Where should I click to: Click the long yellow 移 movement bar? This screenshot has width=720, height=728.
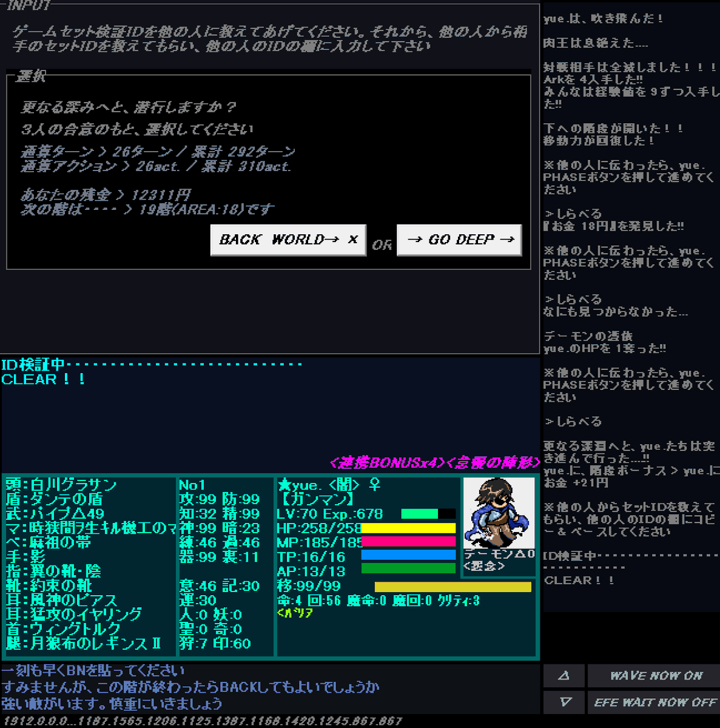453,587
